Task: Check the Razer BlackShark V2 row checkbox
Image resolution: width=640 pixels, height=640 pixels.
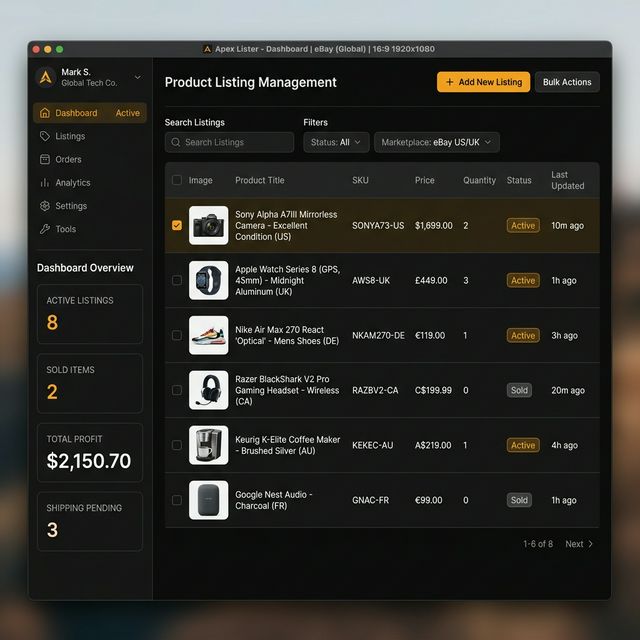Action: pos(177,390)
